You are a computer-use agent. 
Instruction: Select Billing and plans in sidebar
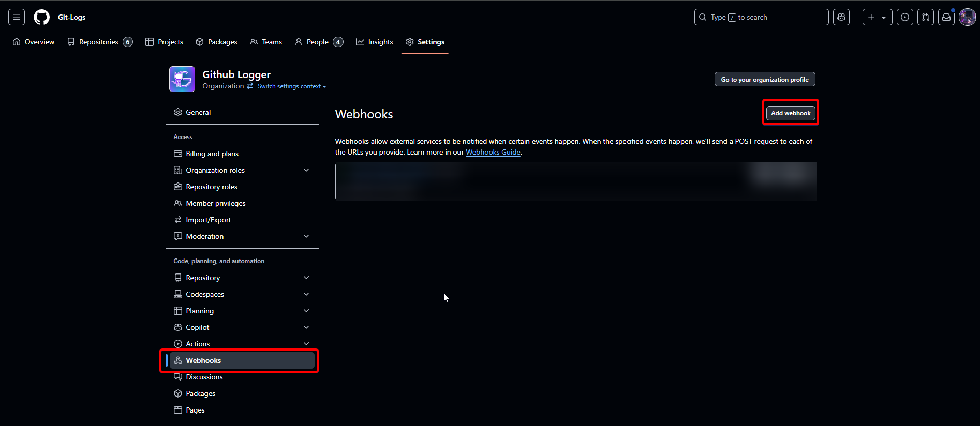(x=212, y=154)
